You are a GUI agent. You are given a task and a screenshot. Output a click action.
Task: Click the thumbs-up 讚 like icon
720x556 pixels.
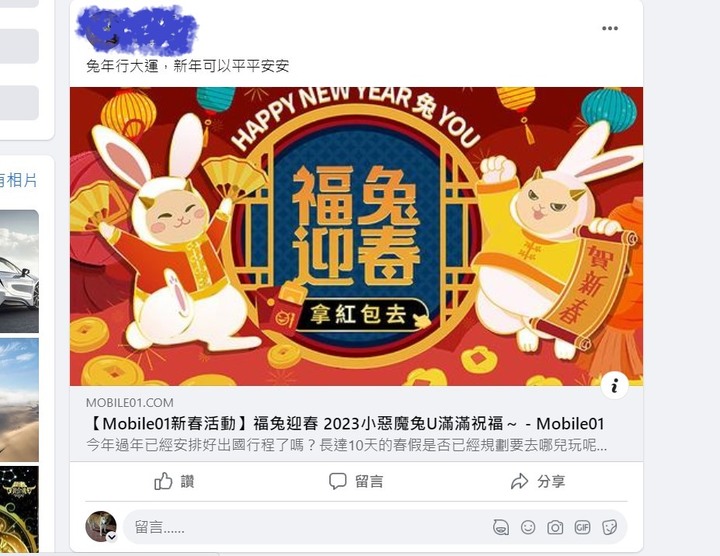[x=163, y=481]
